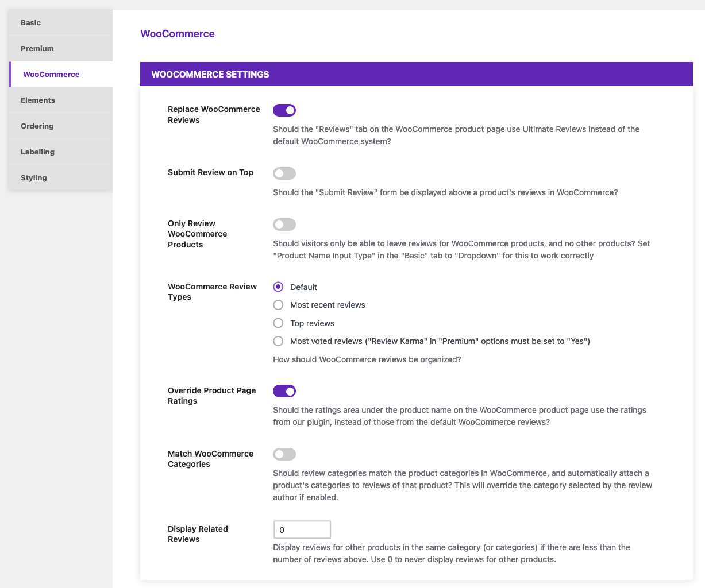Enable Only Review WooCommerce Products toggle

(x=284, y=225)
